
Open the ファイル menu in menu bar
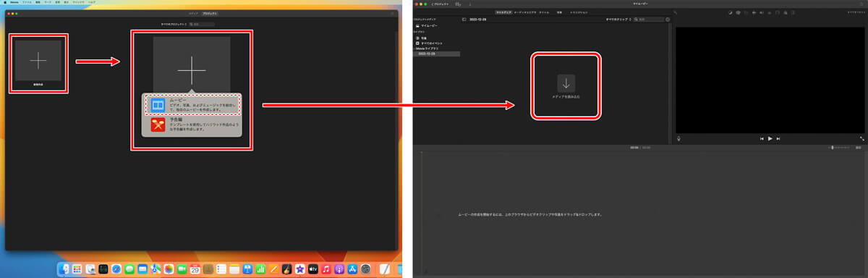click(x=27, y=2)
